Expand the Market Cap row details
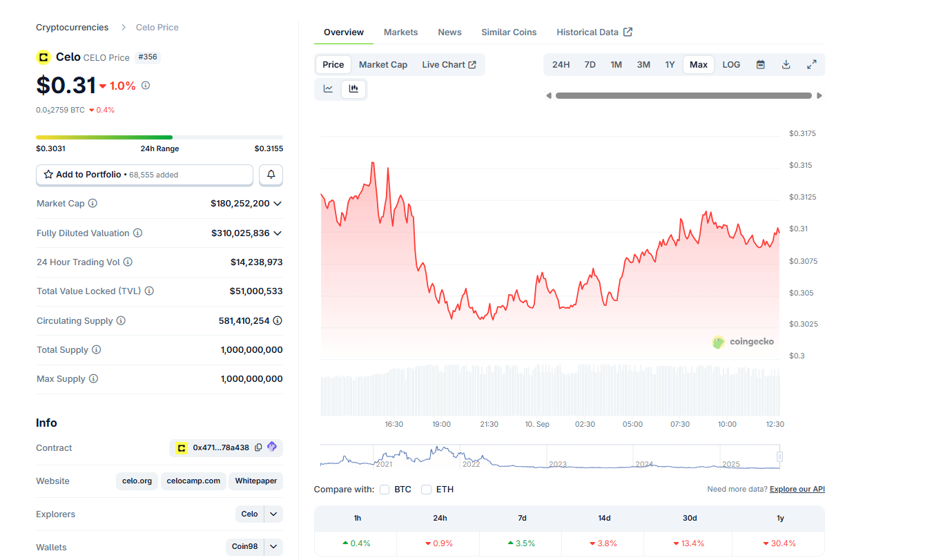The width and height of the screenshot is (941, 560). [277, 203]
